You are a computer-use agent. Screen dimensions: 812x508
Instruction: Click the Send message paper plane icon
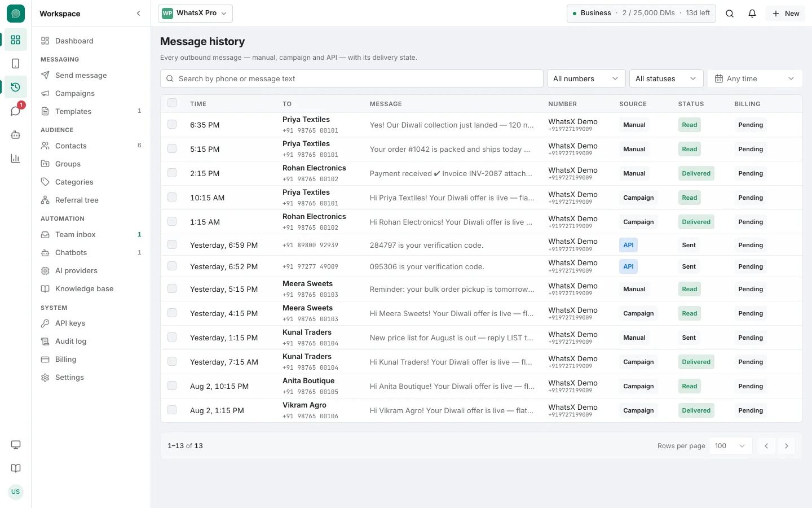(45, 75)
